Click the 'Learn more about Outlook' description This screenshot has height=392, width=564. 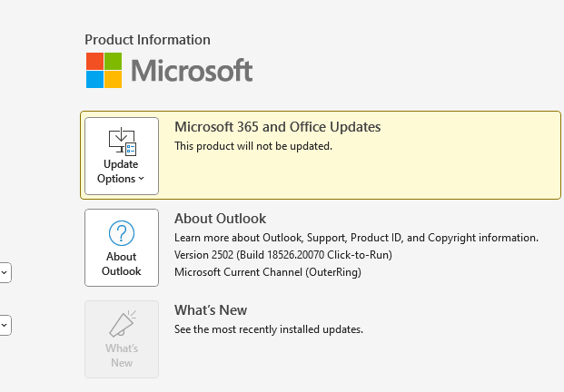click(356, 238)
